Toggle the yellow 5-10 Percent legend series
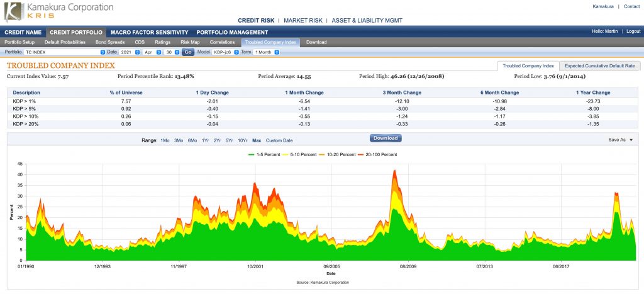 pos(300,155)
